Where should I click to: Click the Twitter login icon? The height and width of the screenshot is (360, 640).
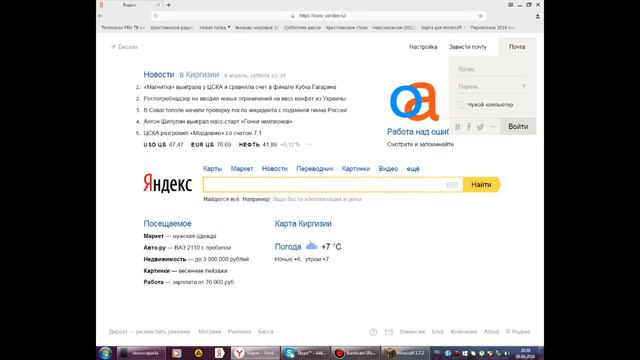[x=480, y=127]
